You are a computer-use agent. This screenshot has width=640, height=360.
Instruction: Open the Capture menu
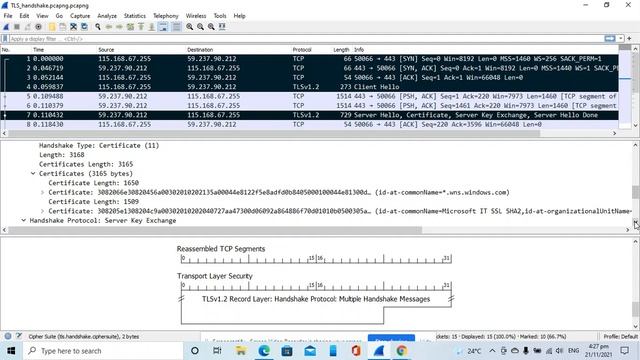pos(80,16)
